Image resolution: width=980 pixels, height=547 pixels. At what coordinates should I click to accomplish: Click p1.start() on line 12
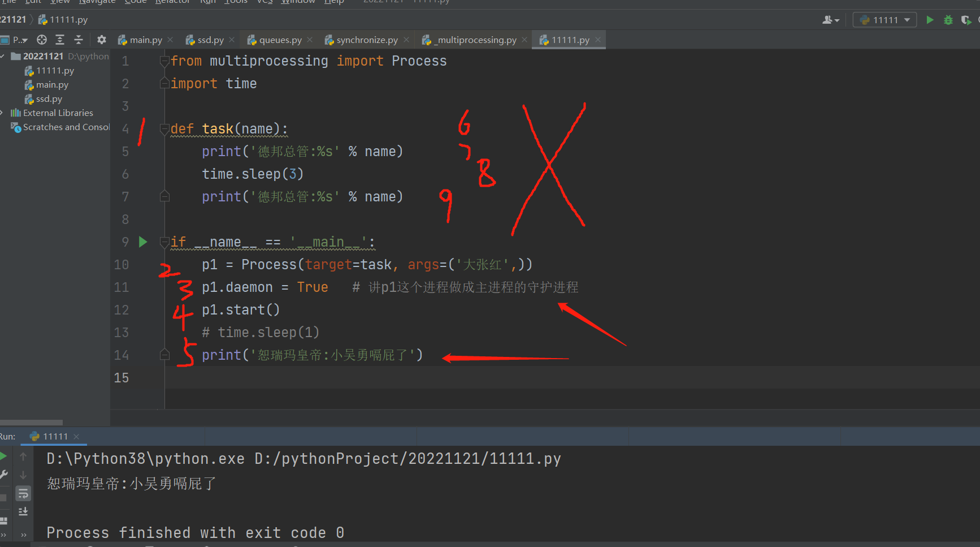coord(241,310)
